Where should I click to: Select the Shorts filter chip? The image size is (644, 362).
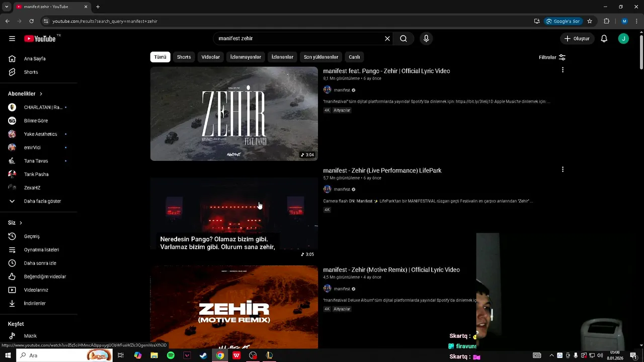184,57
